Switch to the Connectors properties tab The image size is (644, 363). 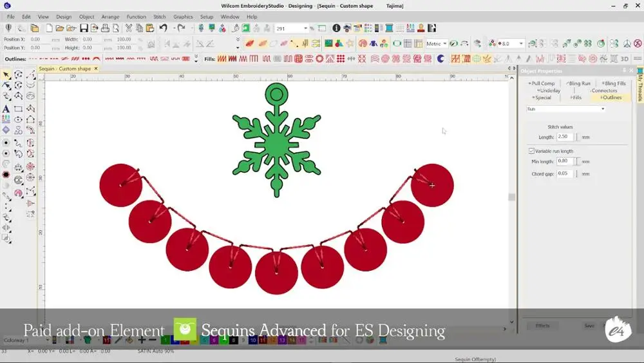[603, 90]
